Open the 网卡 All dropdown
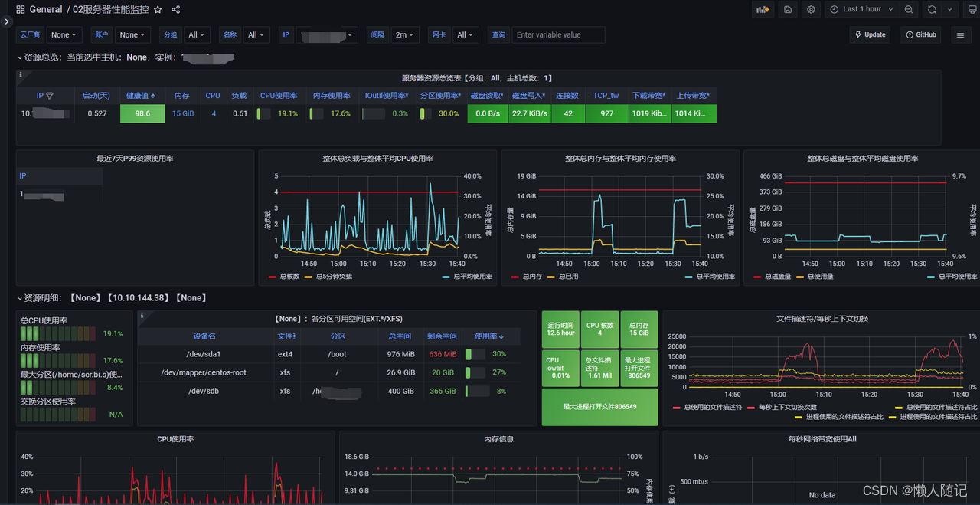The width and height of the screenshot is (980, 505). [465, 34]
